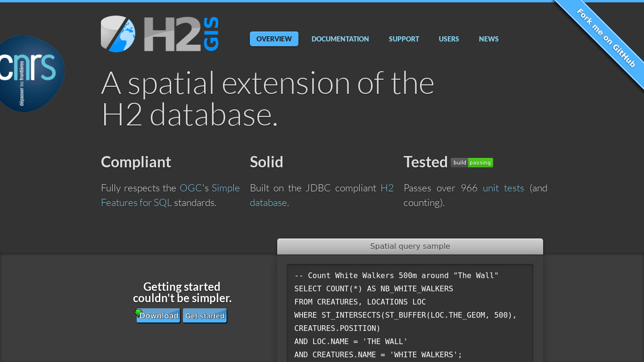Click the Download button
644x362 pixels.
[x=158, y=316]
